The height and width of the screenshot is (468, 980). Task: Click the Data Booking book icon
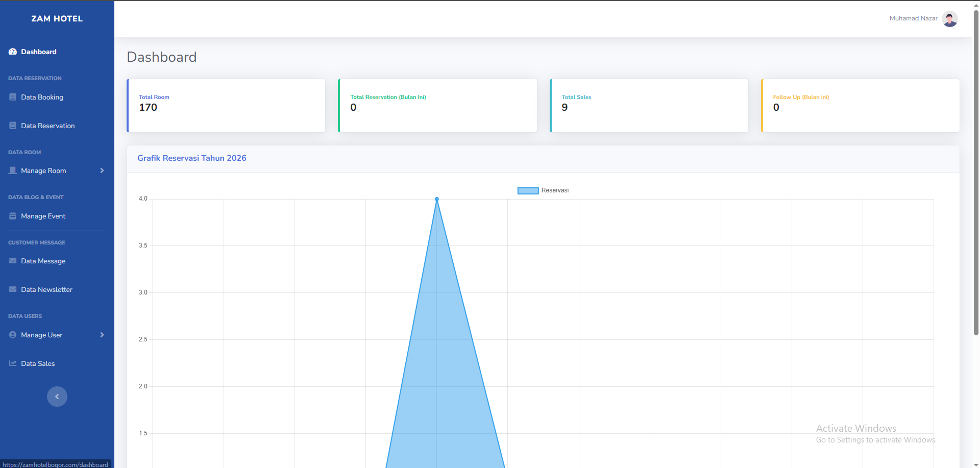tap(13, 97)
